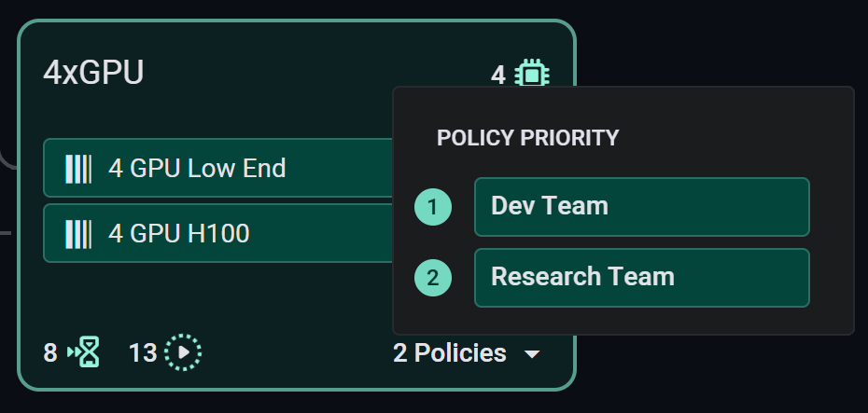Click the priority badge numbered 1
This screenshot has width=868, height=413.
click(433, 207)
